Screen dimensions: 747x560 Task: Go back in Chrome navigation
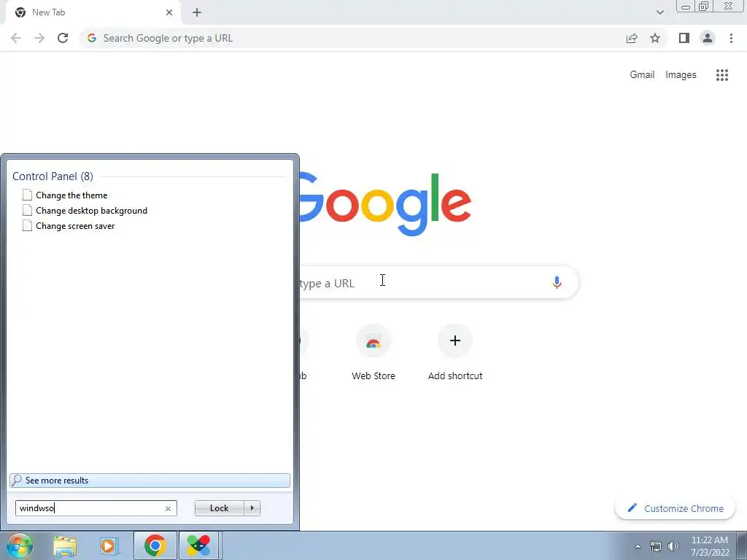tap(16, 38)
